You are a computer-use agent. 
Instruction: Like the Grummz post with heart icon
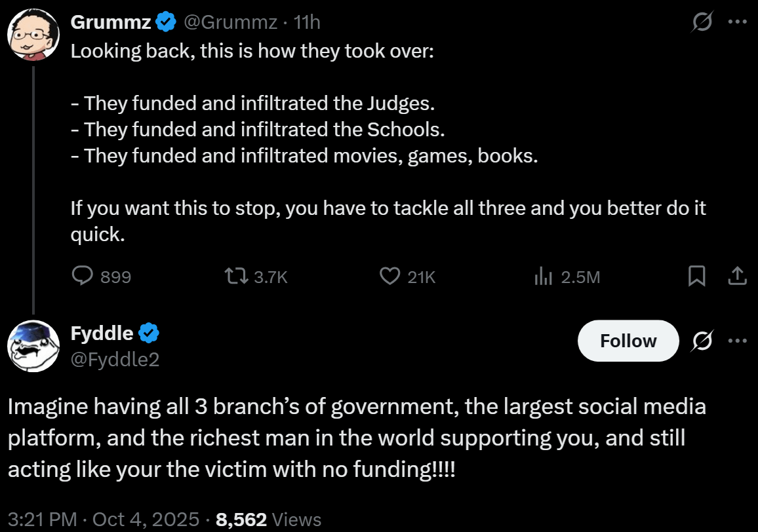click(390, 276)
